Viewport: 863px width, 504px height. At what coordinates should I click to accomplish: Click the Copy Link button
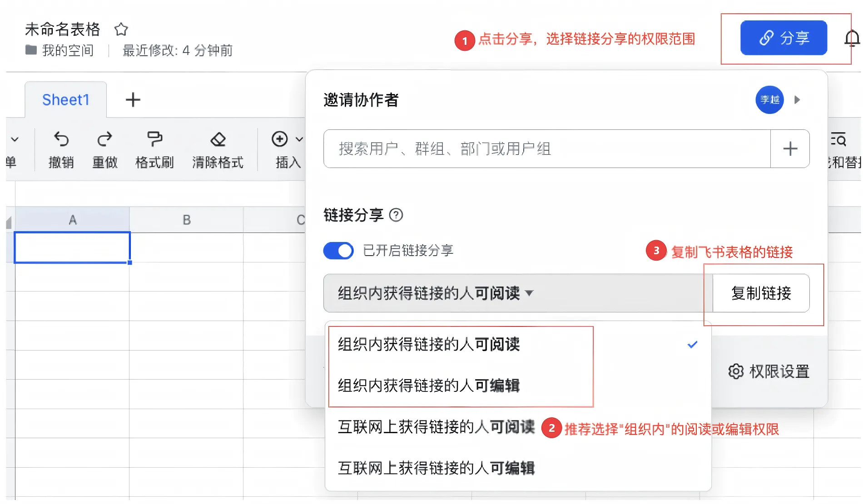[x=761, y=293]
